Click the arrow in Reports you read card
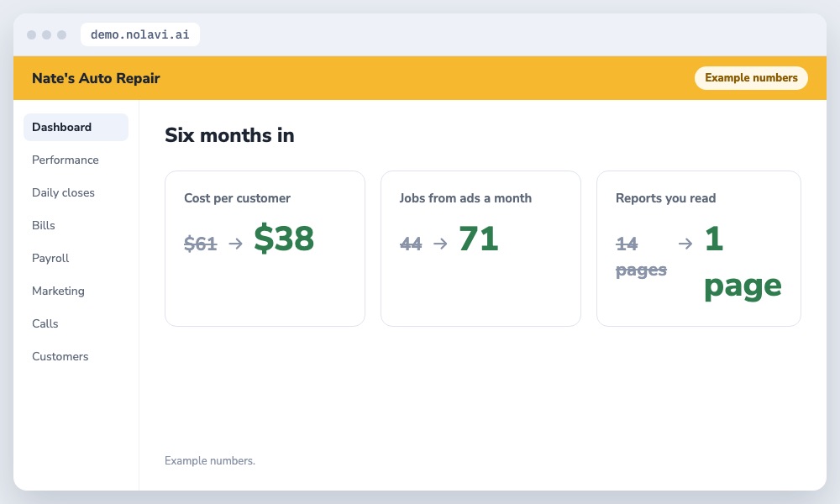 point(685,244)
